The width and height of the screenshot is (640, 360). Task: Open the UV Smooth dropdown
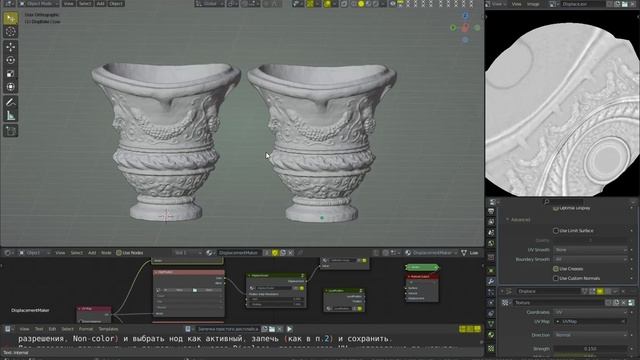(x=591, y=249)
